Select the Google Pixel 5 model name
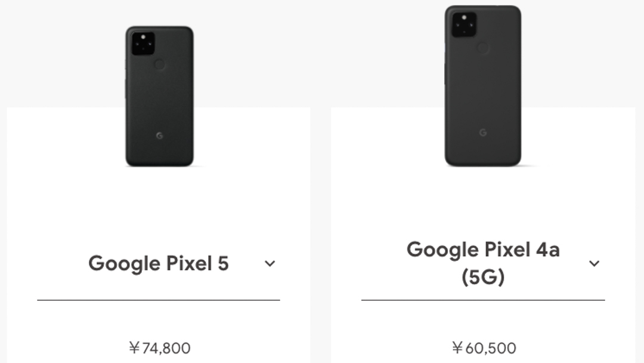Image resolution: width=644 pixels, height=363 pixels. 159,263
